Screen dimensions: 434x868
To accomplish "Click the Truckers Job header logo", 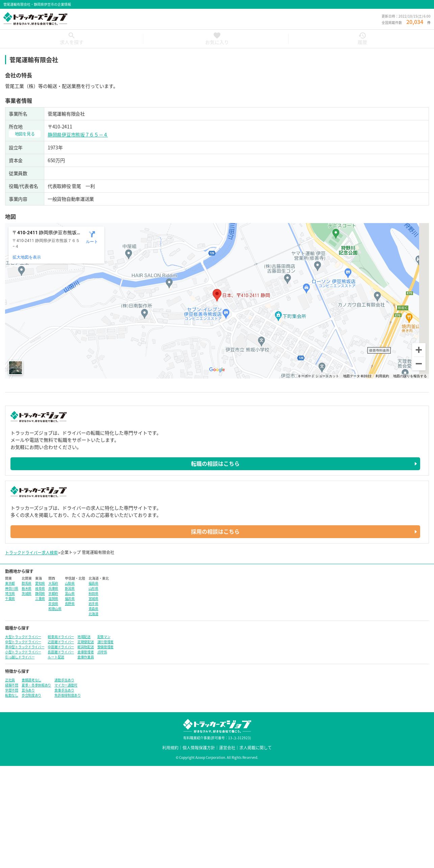I will 35,19.
